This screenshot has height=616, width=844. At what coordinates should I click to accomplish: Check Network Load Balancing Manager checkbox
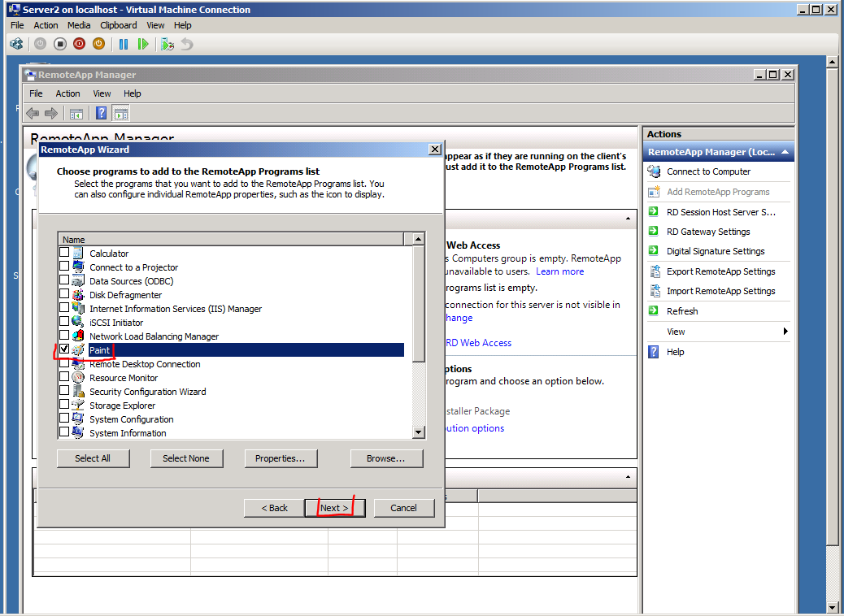(x=64, y=335)
